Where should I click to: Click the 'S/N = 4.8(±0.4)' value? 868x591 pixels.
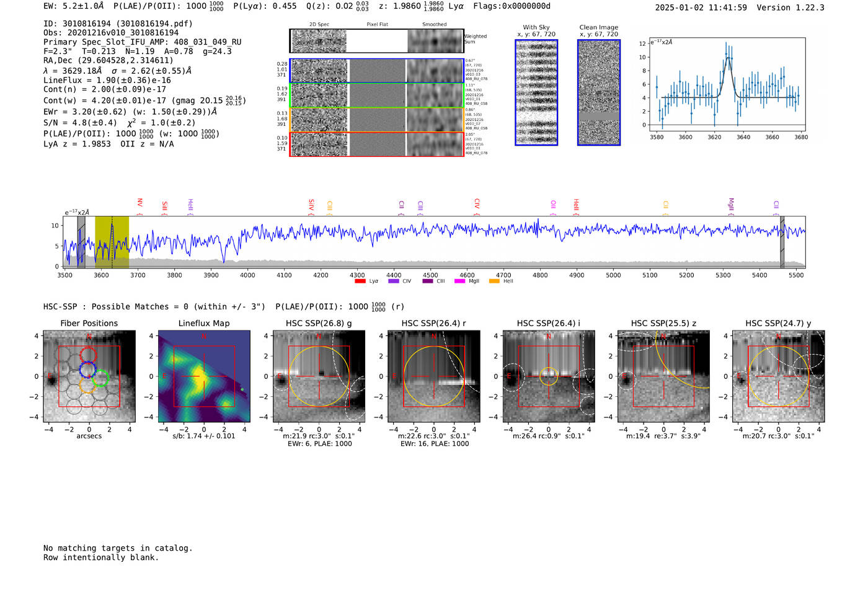(x=80, y=123)
